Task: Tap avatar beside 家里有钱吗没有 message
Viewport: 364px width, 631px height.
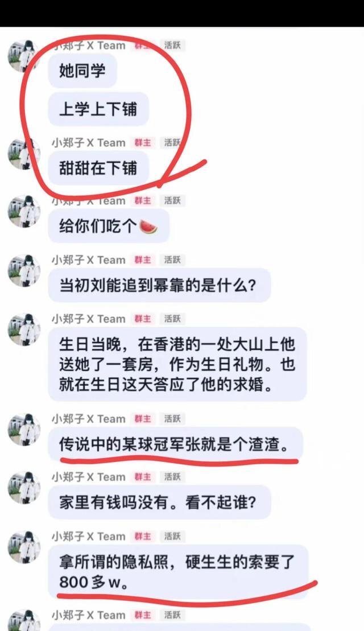Action: tap(23, 488)
